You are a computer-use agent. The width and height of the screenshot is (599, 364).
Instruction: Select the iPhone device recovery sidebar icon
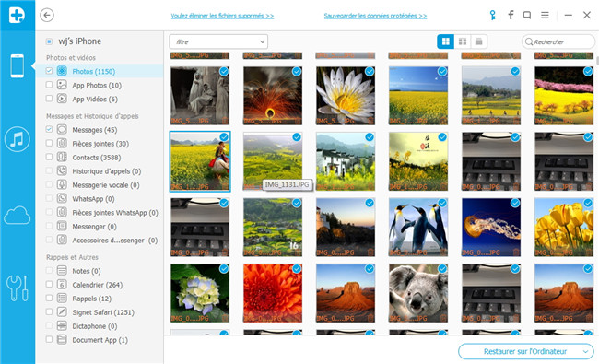pyautogui.click(x=18, y=66)
